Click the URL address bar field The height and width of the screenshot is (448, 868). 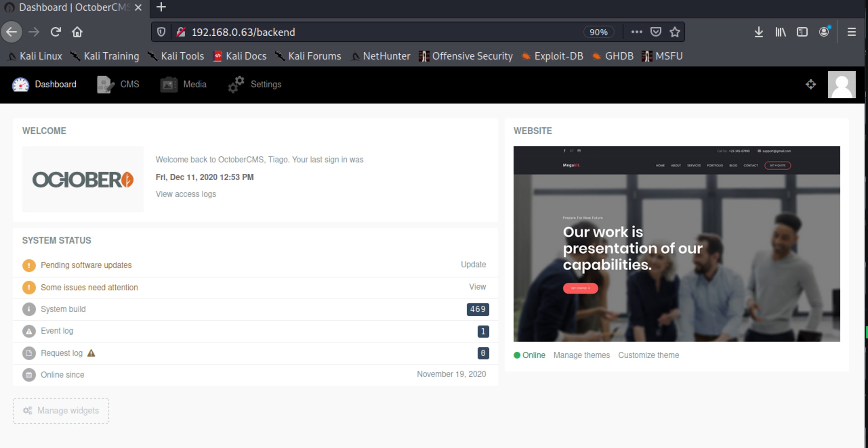click(371, 32)
